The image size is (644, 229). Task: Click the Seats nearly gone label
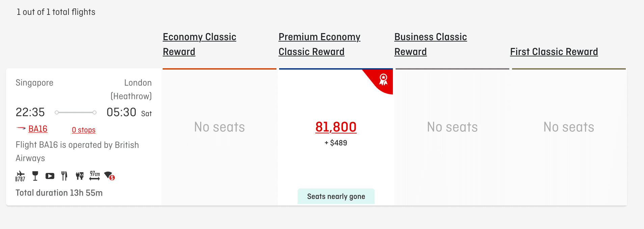[336, 197]
